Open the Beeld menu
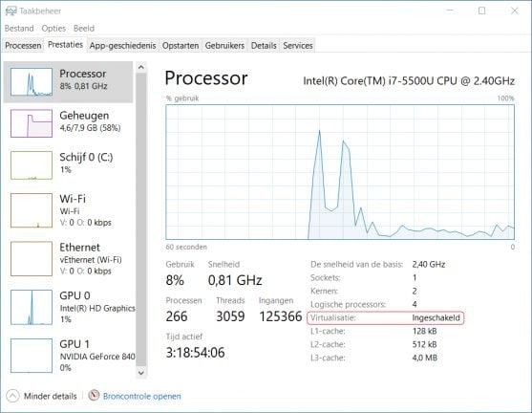This screenshot has height=413, width=532. tap(84, 28)
